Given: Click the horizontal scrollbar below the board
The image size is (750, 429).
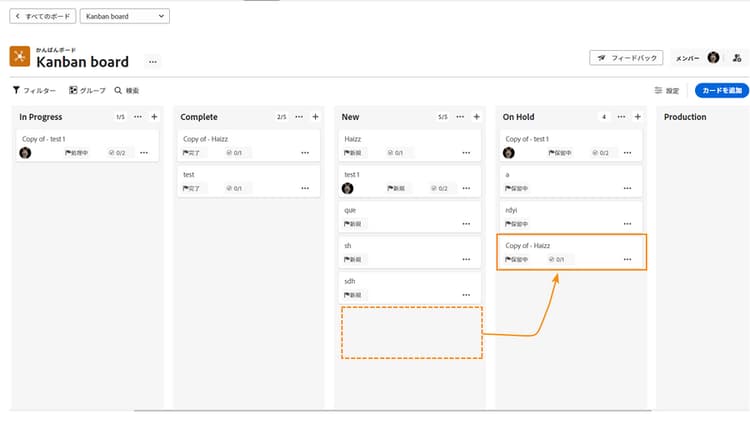Looking at the screenshot, I should (390, 410).
